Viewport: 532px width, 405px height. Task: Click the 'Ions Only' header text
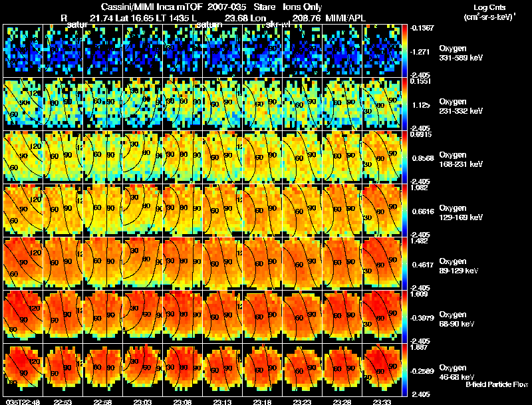(303, 7)
